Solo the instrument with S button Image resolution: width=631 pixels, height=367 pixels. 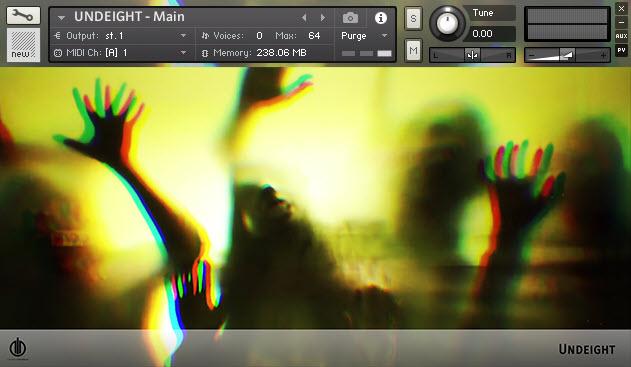click(413, 19)
